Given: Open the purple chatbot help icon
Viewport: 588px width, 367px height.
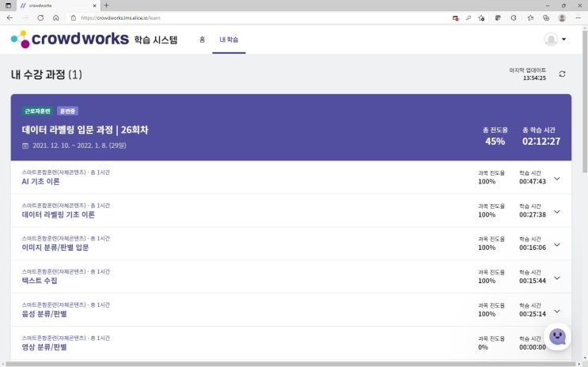Looking at the screenshot, I should point(557,336).
